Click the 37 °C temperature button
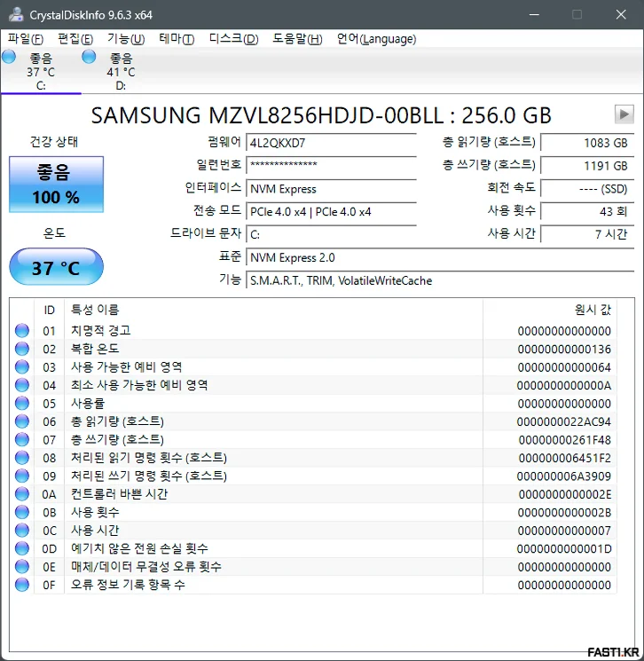644x661 pixels. click(x=56, y=267)
